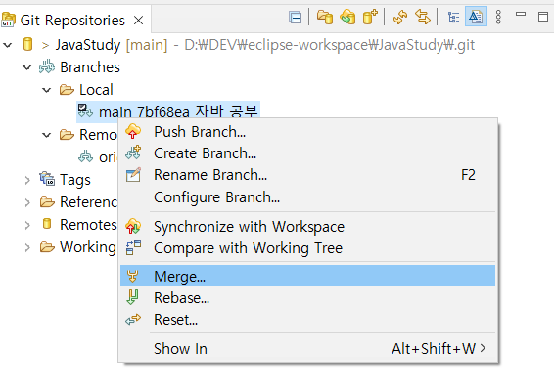Click the main branch checked-out icon
This screenshot has width=554, height=392.
[x=85, y=111]
